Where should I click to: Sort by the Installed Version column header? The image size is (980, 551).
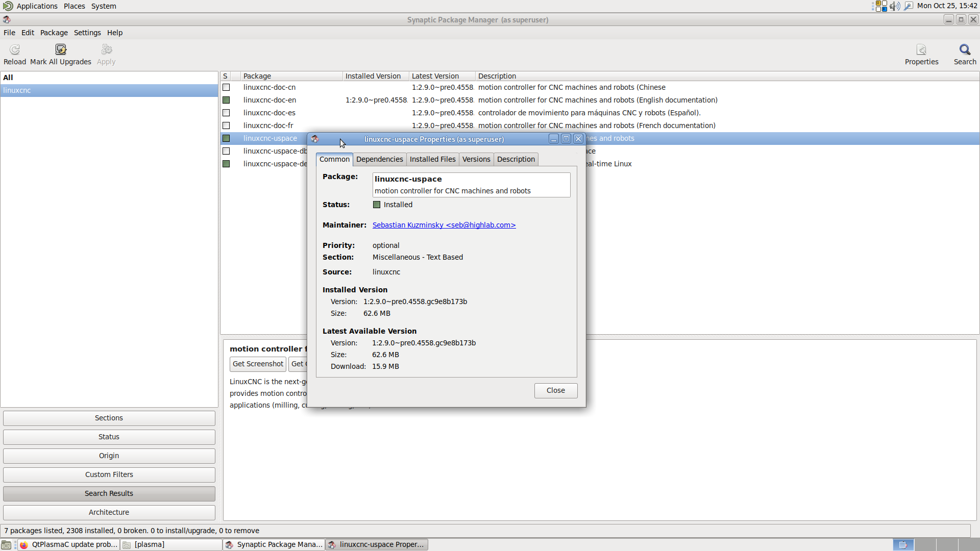(x=376, y=76)
